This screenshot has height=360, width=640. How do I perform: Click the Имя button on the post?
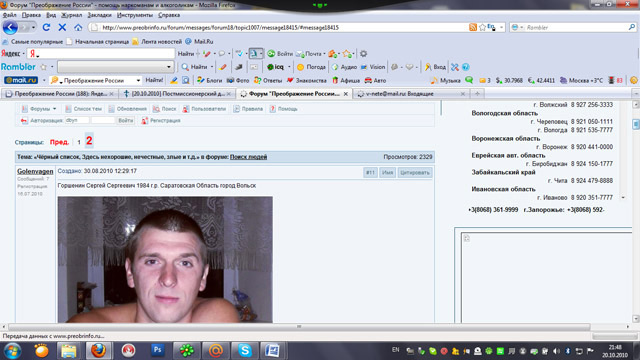(x=387, y=173)
